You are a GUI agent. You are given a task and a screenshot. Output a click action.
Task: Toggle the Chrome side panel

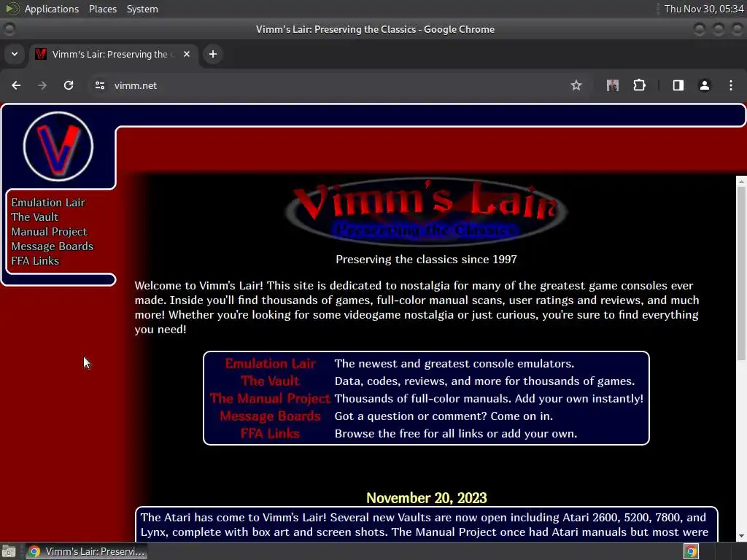click(678, 85)
